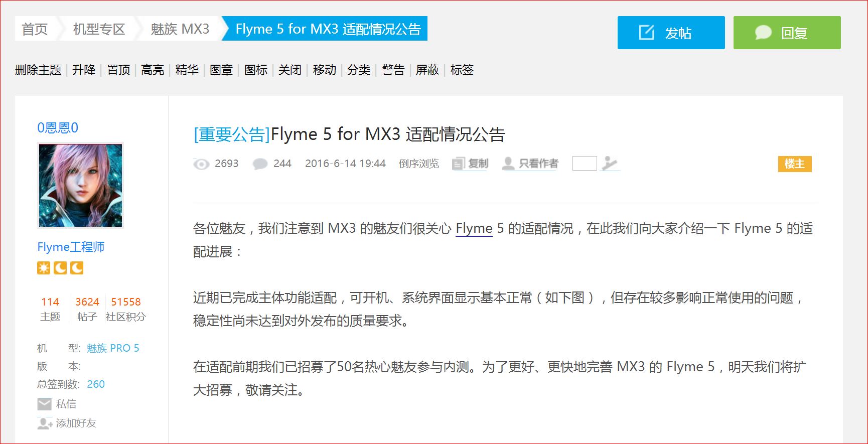The width and height of the screenshot is (868, 444).
Task: Click 高亮 moderation option
Action: pyautogui.click(x=153, y=70)
